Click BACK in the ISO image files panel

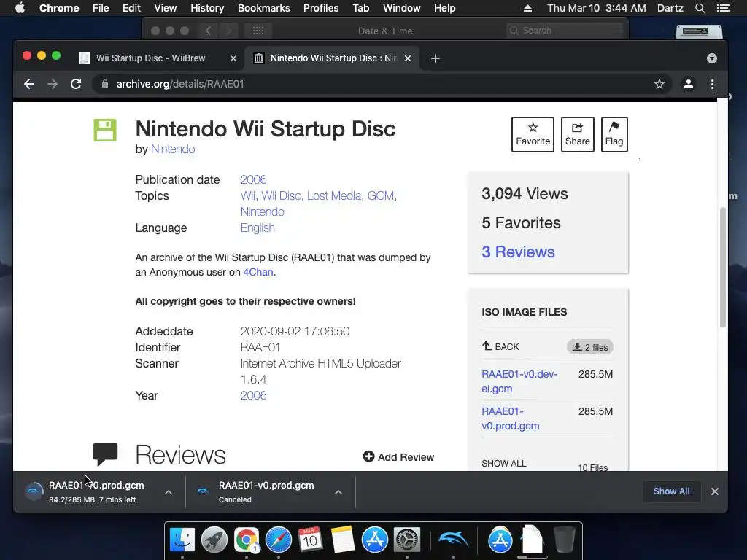pyautogui.click(x=500, y=346)
